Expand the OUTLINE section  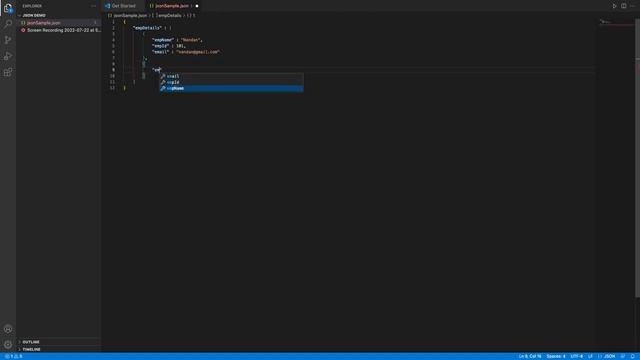pos(31,342)
